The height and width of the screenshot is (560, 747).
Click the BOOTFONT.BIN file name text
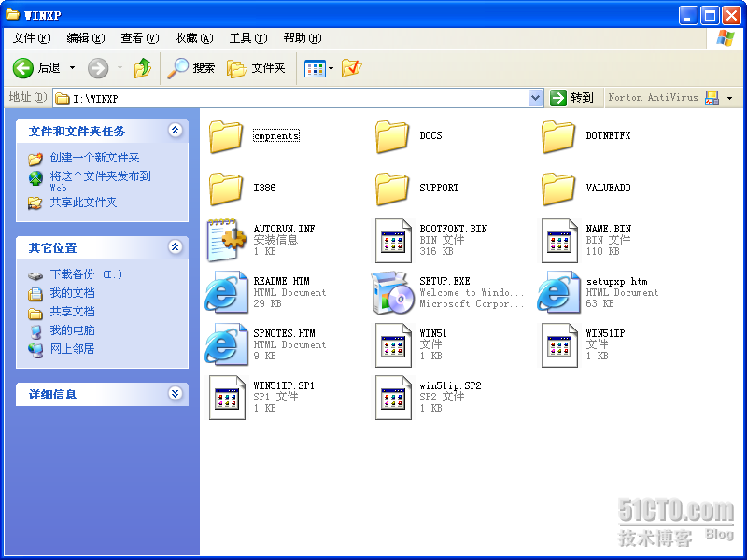tap(454, 229)
